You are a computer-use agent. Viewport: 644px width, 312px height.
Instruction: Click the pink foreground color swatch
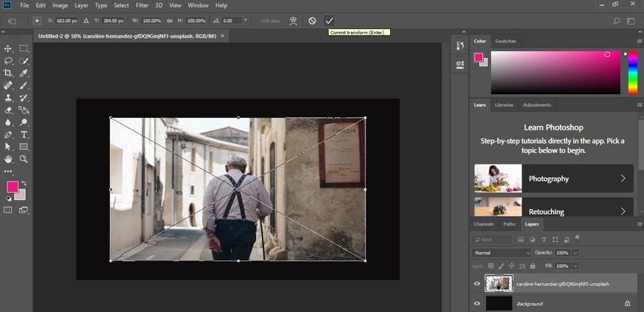coord(13,187)
